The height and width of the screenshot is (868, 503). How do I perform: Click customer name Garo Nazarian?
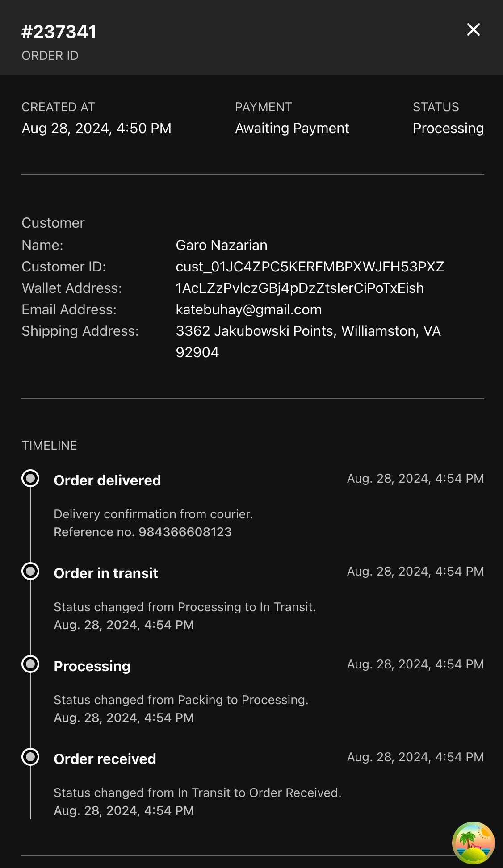pos(221,245)
